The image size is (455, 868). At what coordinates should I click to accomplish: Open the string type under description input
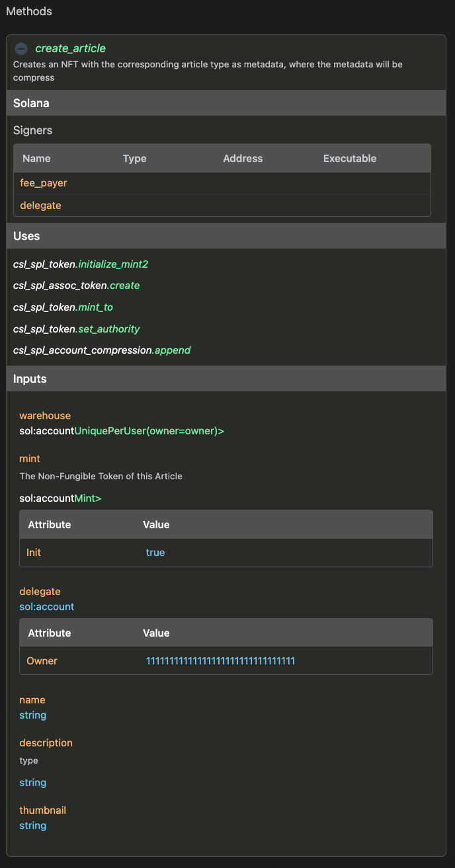pos(32,782)
